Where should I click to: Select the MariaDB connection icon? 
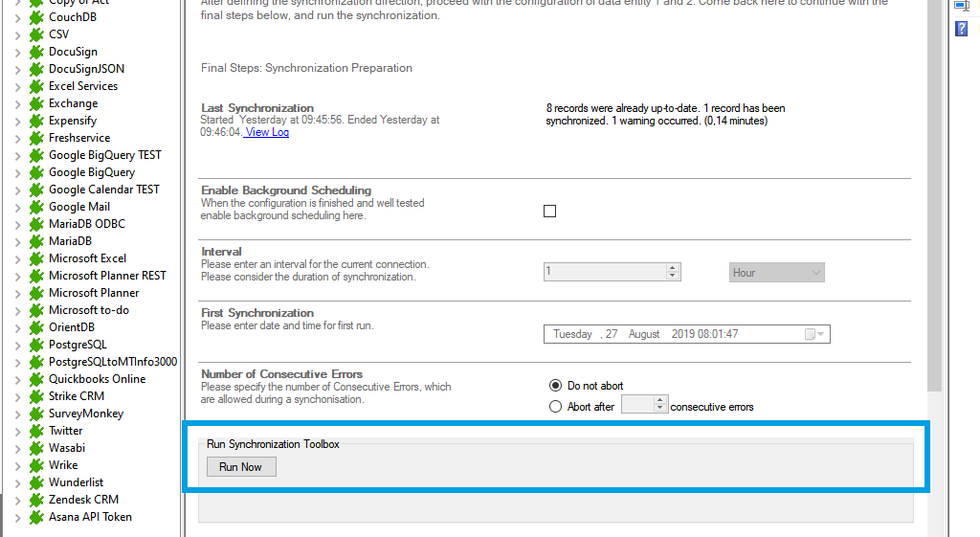coord(36,241)
